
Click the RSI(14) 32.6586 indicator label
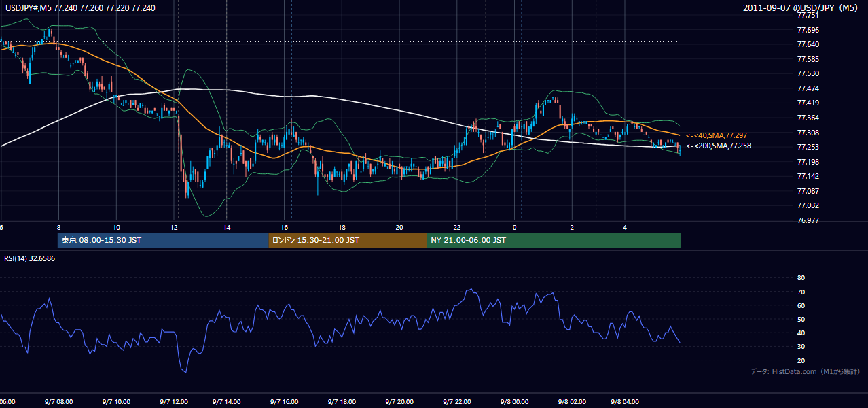[30, 258]
